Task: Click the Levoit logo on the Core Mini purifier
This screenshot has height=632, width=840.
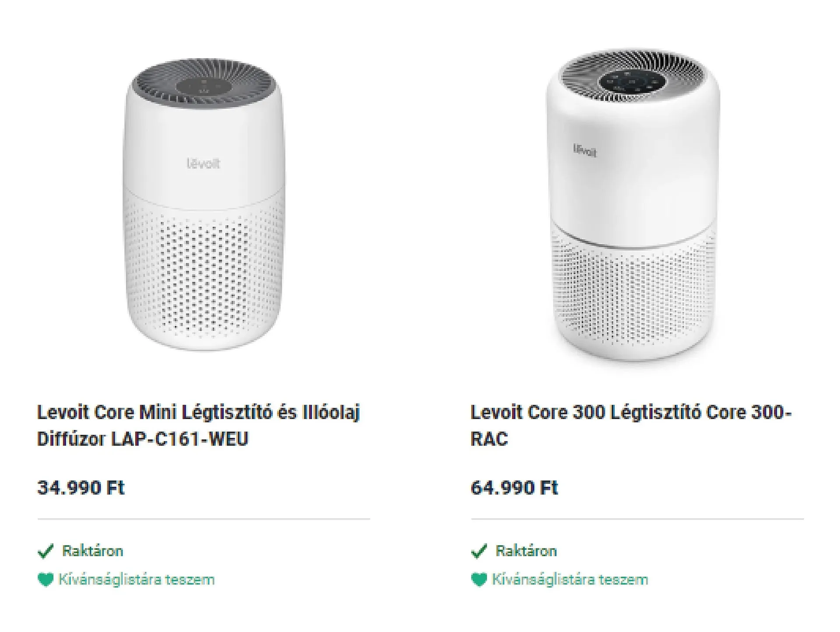Action: click(203, 164)
